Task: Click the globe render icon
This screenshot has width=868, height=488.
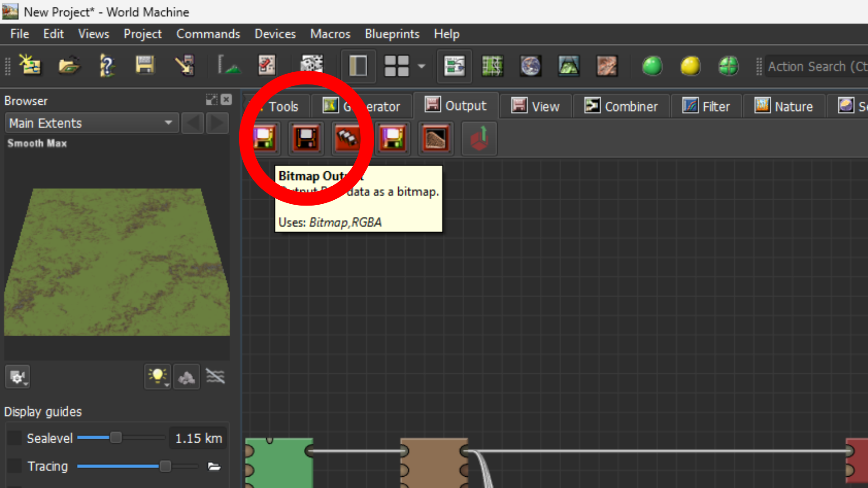Action: point(530,66)
